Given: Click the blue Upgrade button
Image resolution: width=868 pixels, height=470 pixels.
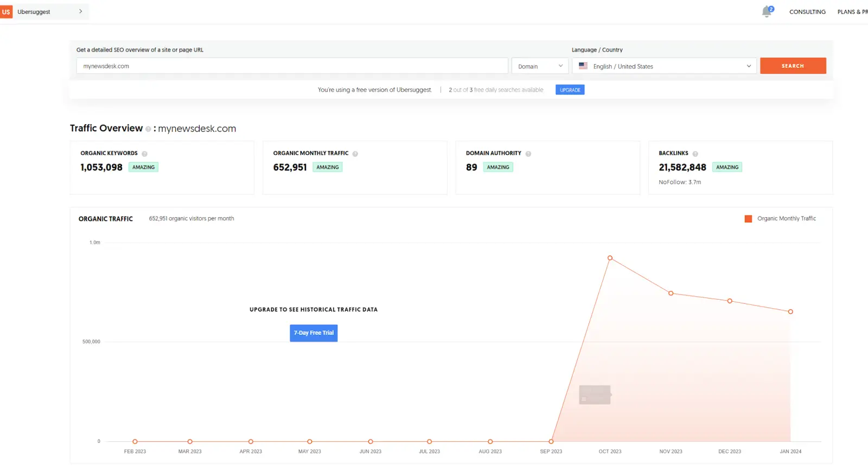Looking at the screenshot, I should pyautogui.click(x=570, y=90).
